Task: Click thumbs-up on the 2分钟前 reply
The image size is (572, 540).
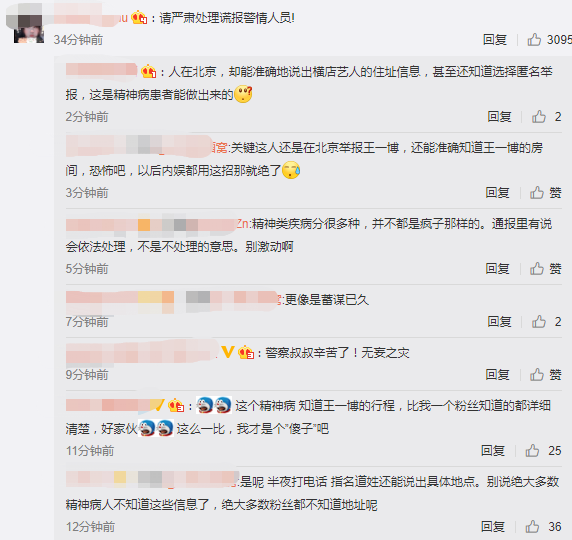Action: (x=539, y=117)
